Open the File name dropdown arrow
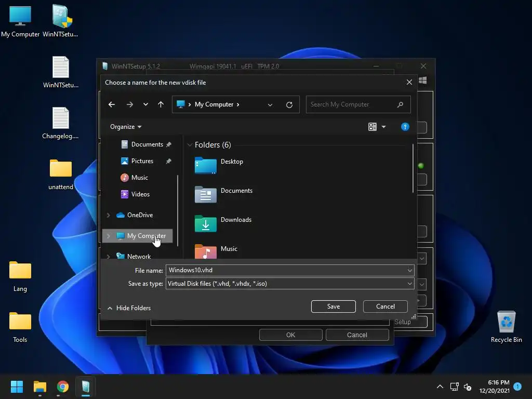Image resolution: width=532 pixels, height=399 pixels. click(x=410, y=270)
